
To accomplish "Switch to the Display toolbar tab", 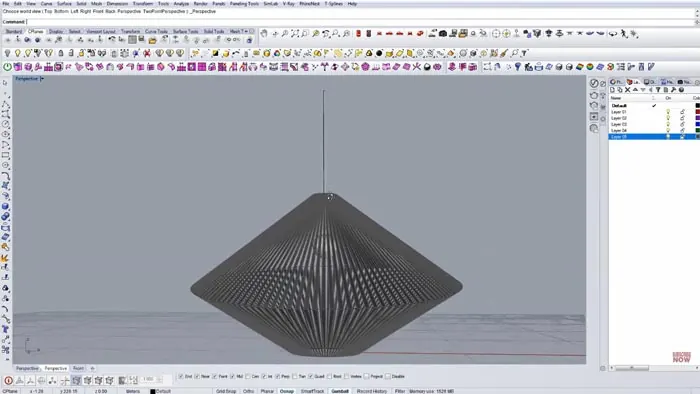I will click(56, 32).
